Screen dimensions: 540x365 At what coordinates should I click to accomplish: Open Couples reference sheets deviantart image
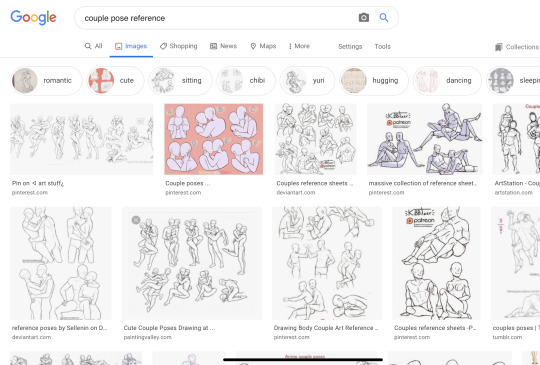pos(316,139)
